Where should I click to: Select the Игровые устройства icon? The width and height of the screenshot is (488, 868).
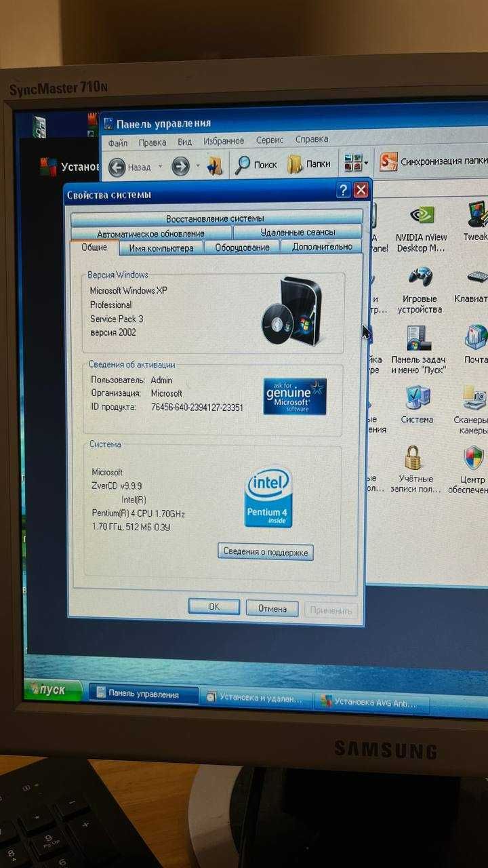(422, 290)
